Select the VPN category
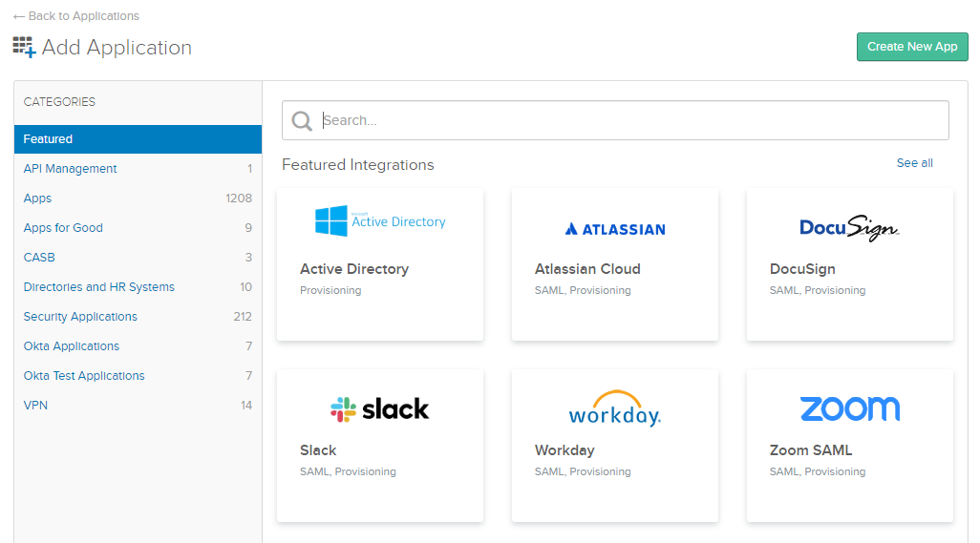Screen dimensions: 980x543 [35, 406]
